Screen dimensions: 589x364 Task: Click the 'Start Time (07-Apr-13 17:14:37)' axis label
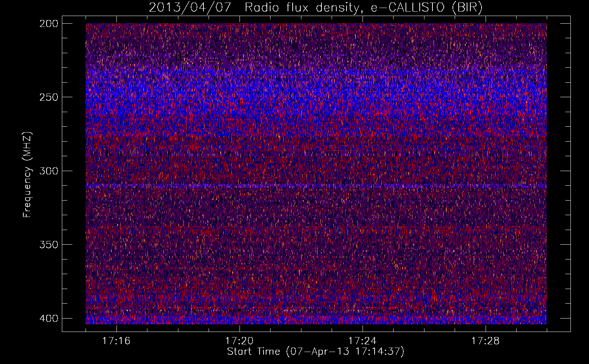pos(316,352)
